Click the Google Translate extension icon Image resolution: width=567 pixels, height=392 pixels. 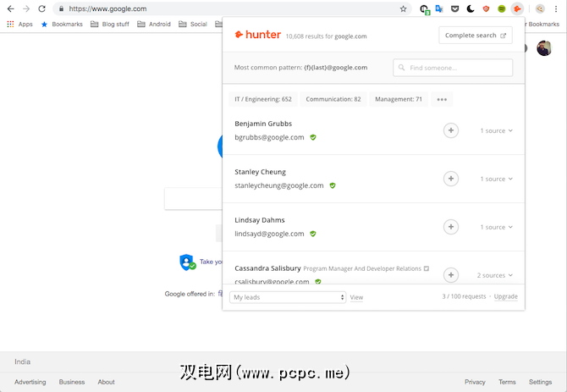click(x=439, y=8)
